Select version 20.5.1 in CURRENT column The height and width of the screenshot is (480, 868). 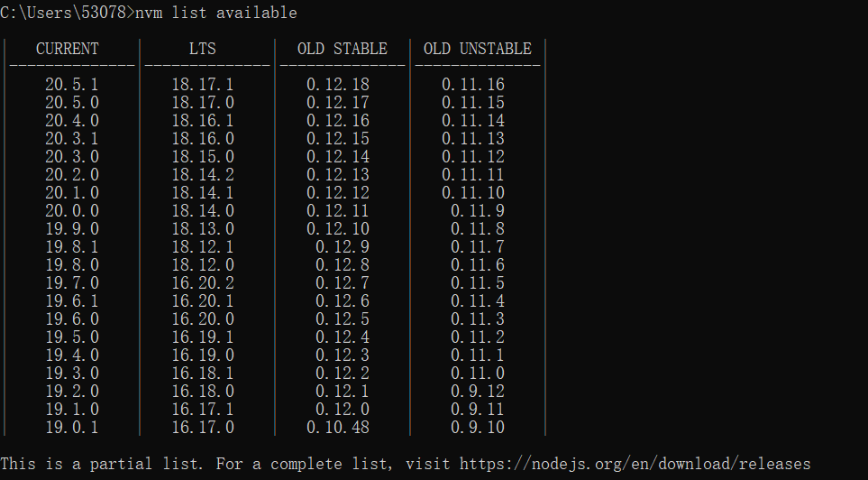(72, 85)
